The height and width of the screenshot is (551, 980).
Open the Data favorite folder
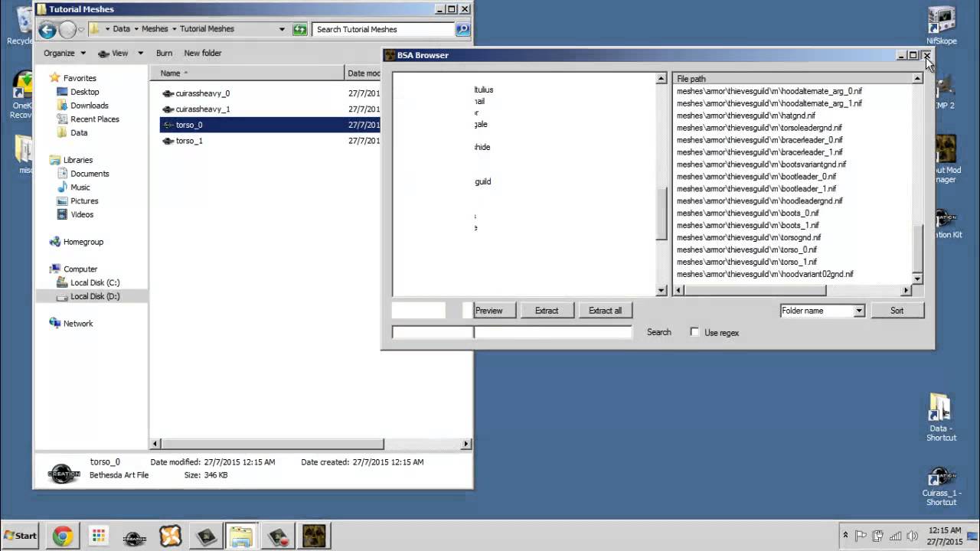79,132
